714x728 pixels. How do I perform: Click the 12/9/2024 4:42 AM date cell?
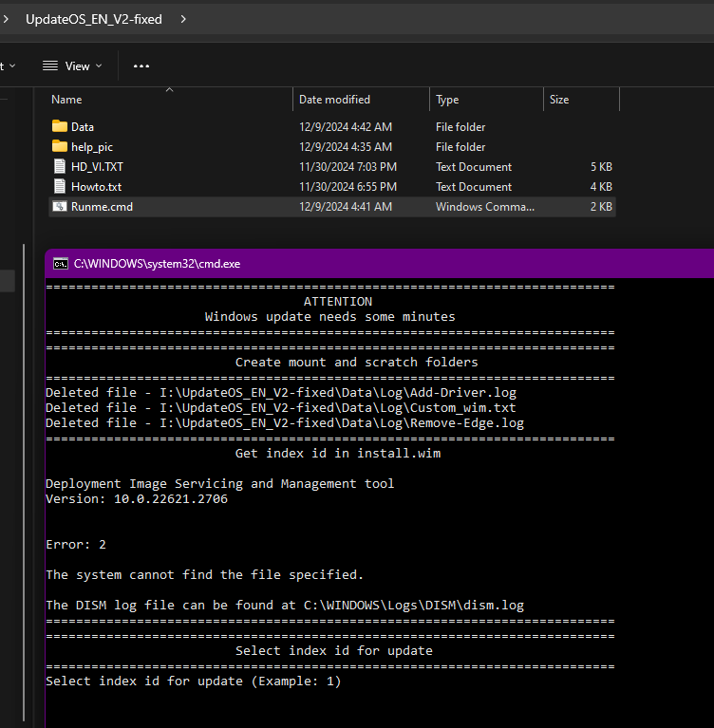pyautogui.click(x=346, y=127)
